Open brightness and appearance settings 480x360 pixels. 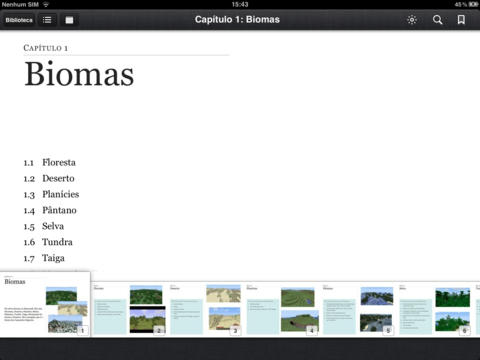click(x=412, y=20)
